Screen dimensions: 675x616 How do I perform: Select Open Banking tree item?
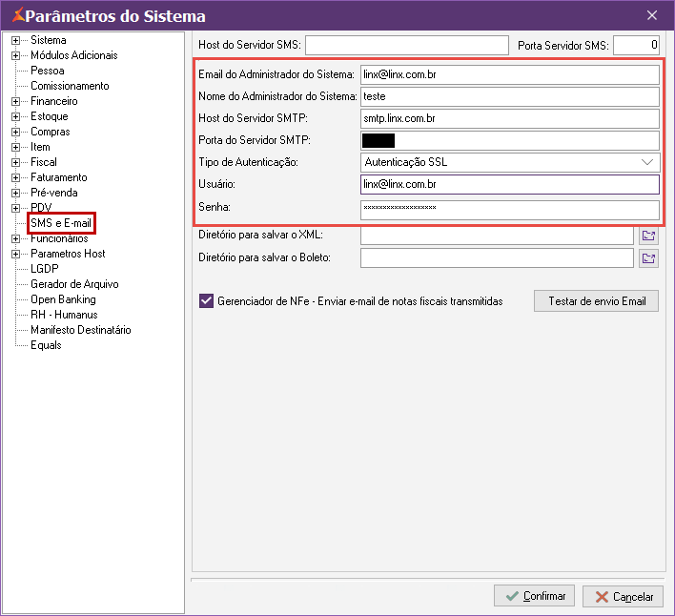pos(63,299)
